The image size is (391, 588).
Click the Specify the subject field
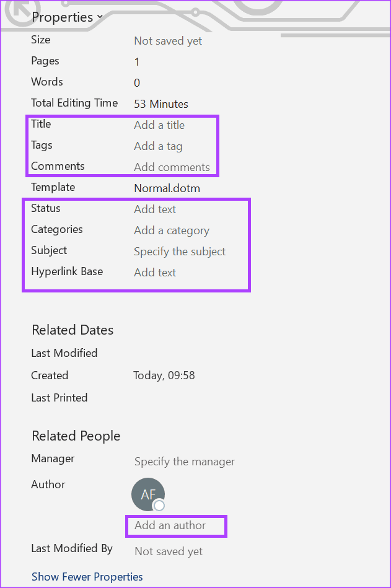point(180,252)
